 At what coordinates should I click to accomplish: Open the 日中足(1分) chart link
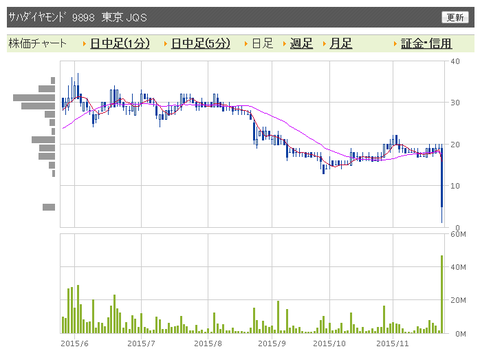[x=120, y=44]
